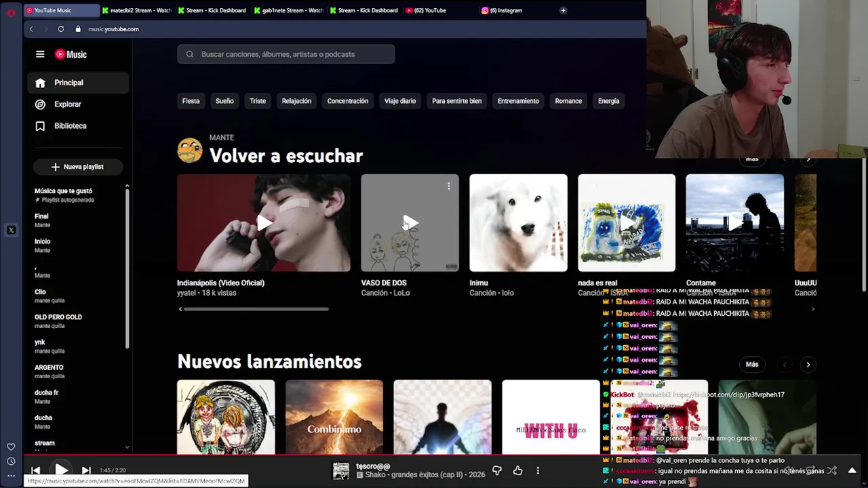The width and height of the screenshot is (868, 488).
Task: Click playlist list down arrow
Action: [x=127, y=448]
